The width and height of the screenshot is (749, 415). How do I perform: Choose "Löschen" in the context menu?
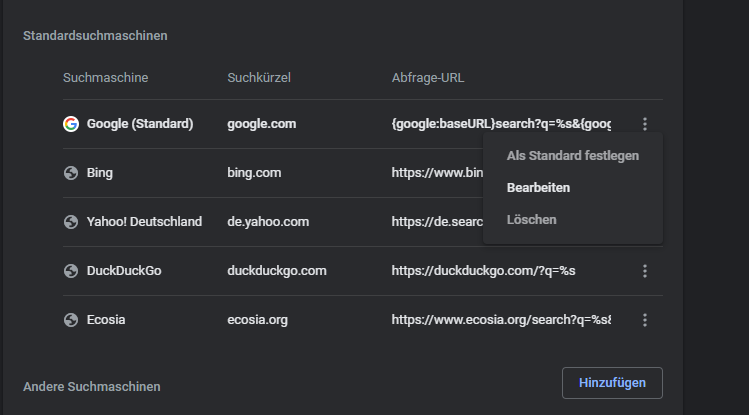coord(531,220)
